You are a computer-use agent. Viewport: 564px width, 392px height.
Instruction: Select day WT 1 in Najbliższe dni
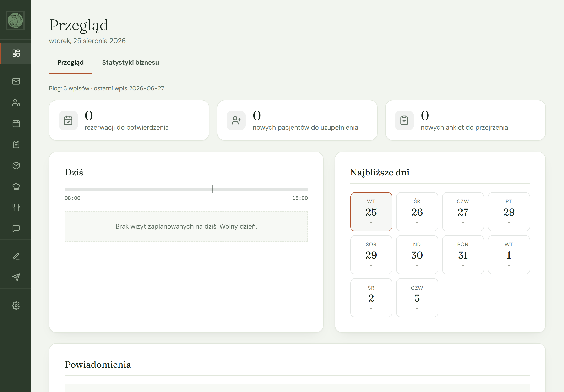click(x=509, y=255)
